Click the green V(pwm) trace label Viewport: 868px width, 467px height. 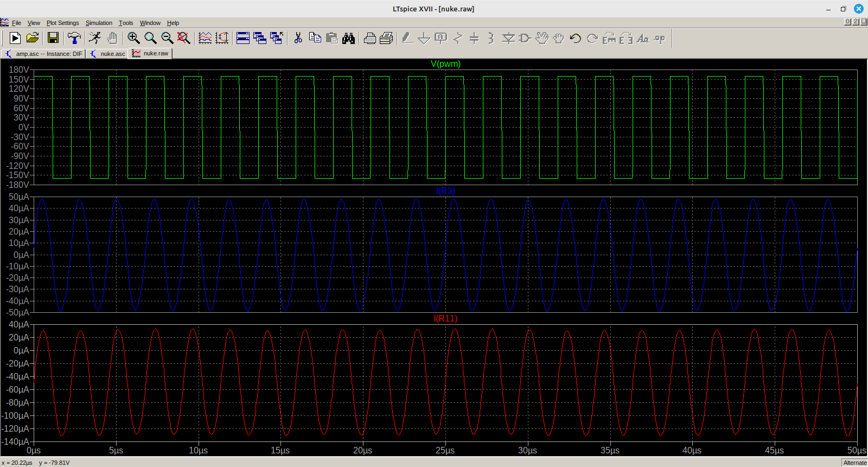point(445,64)
